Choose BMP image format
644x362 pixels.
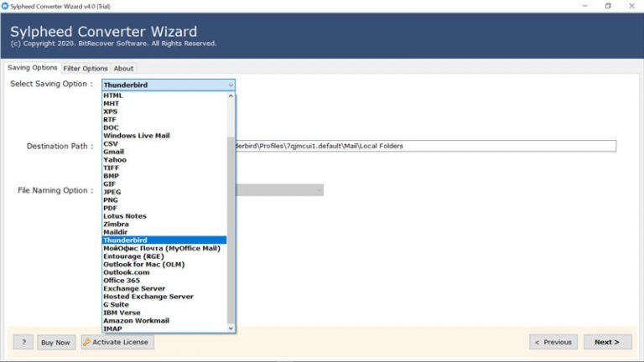(164, 176)
